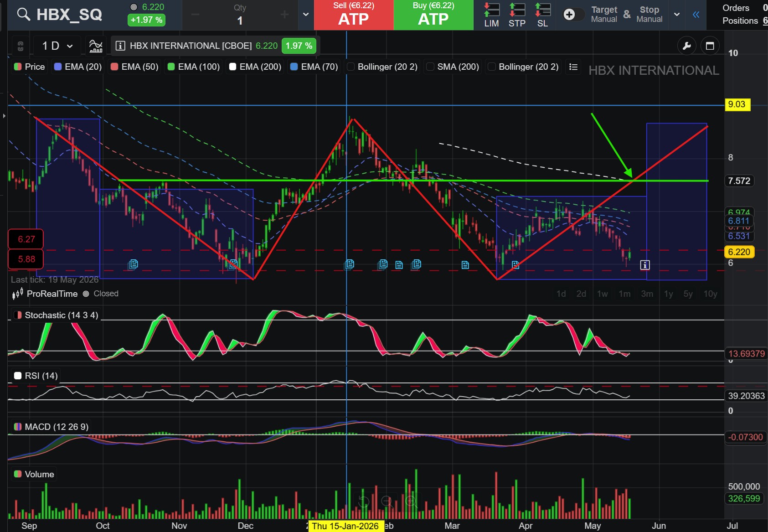Screen dimensions: 768x532
Task: Select the 1y range tab
Action: coord(669,294)
